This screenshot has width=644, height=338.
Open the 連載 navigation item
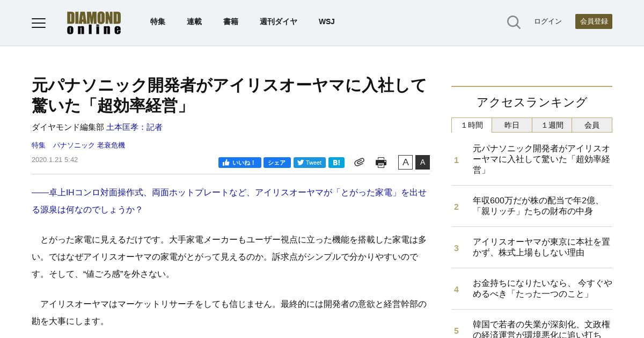point(194,22)
